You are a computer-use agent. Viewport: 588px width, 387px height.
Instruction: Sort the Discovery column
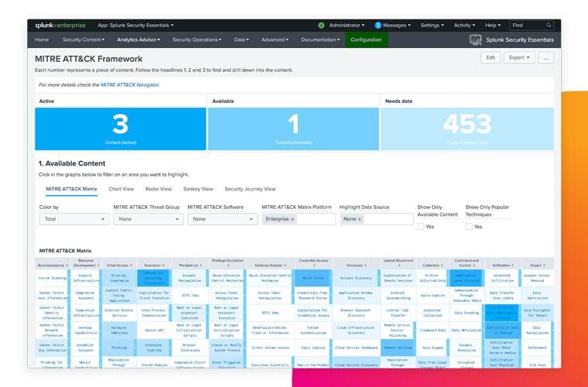click(x=366, y=265)
